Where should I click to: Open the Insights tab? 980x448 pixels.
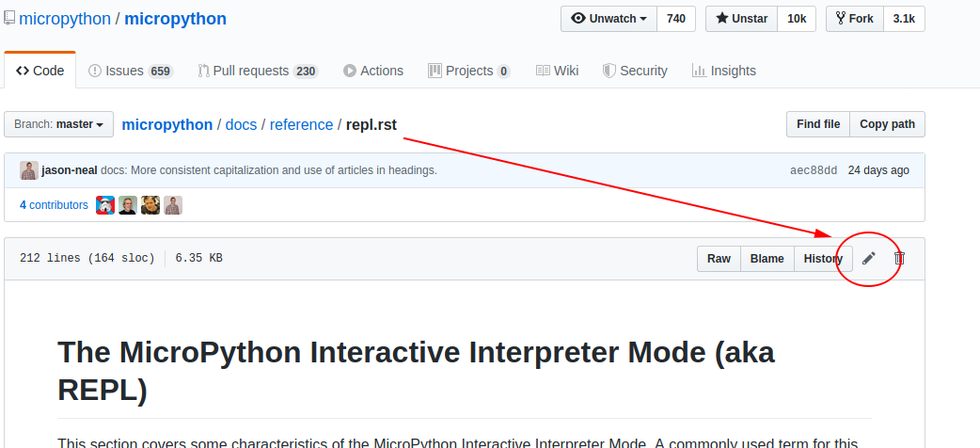[724, 71]
